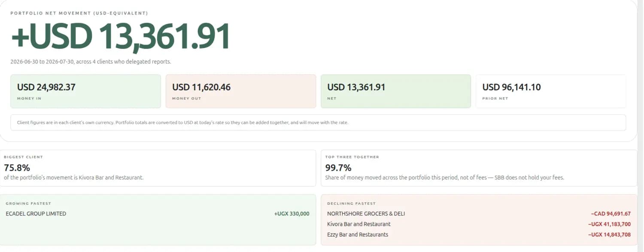This screenshot has width=644, height=252.
Task: Select Kivora Bar and Restaurant in Declining Fastest
Action: click(x=359, y=224)
